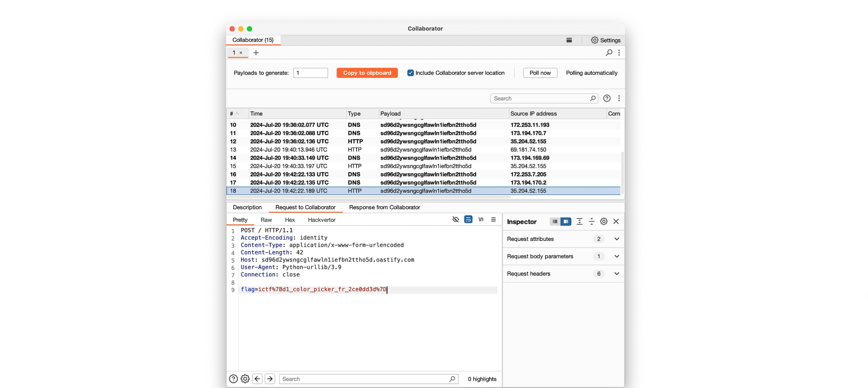The height and width of the screenshot is (388, 868).
Task: Expand Request attributes section
Action: 616,239
